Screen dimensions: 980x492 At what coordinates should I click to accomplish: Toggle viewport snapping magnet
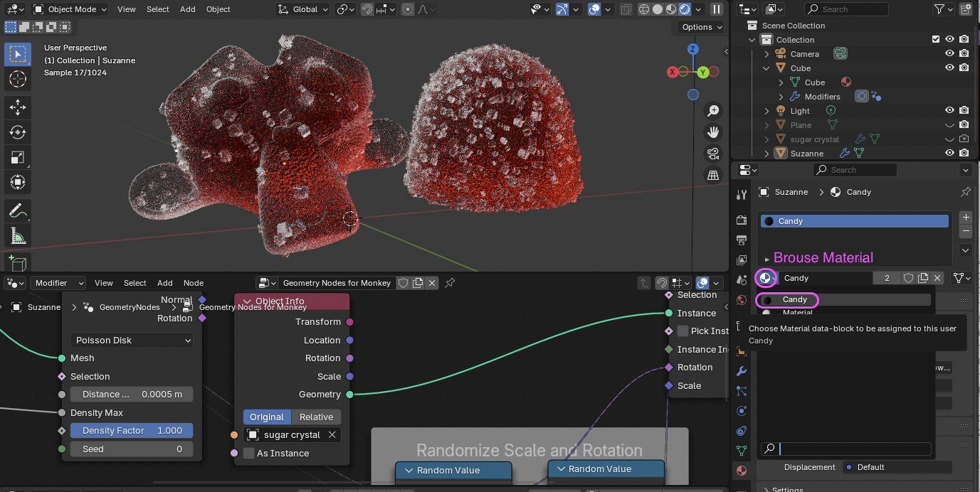click(x=367, y=9)
